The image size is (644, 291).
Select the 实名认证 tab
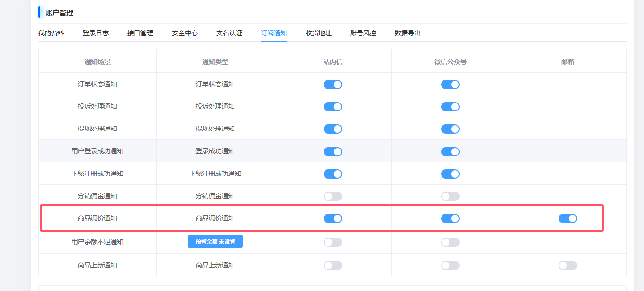click(x=229, y=33)
